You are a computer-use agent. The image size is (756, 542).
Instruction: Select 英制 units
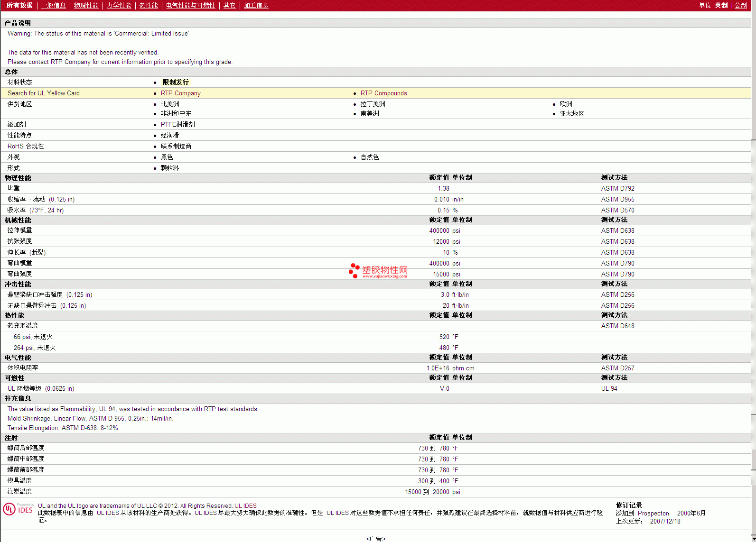(x=721, y=6)
